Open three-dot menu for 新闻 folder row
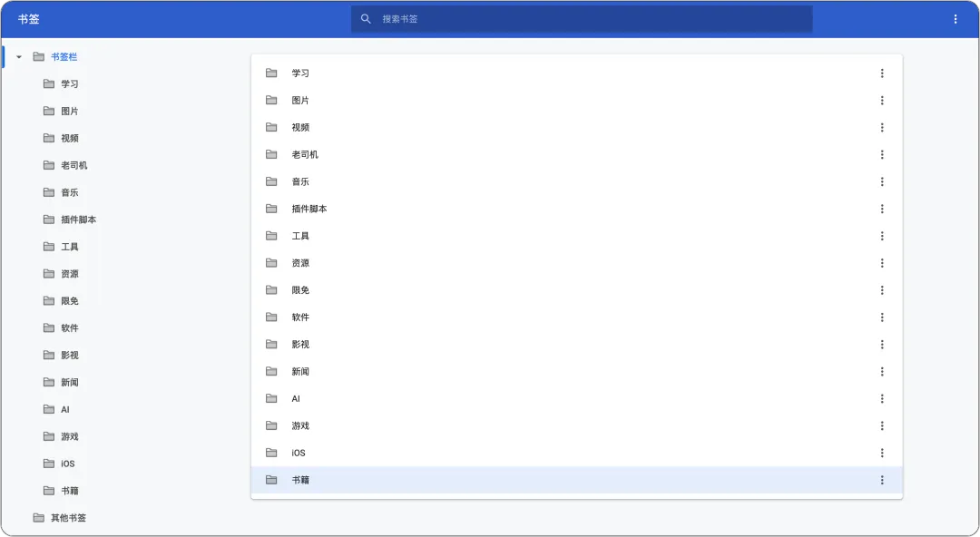Viewport: 980px width, 537px height. click(882, 371)
